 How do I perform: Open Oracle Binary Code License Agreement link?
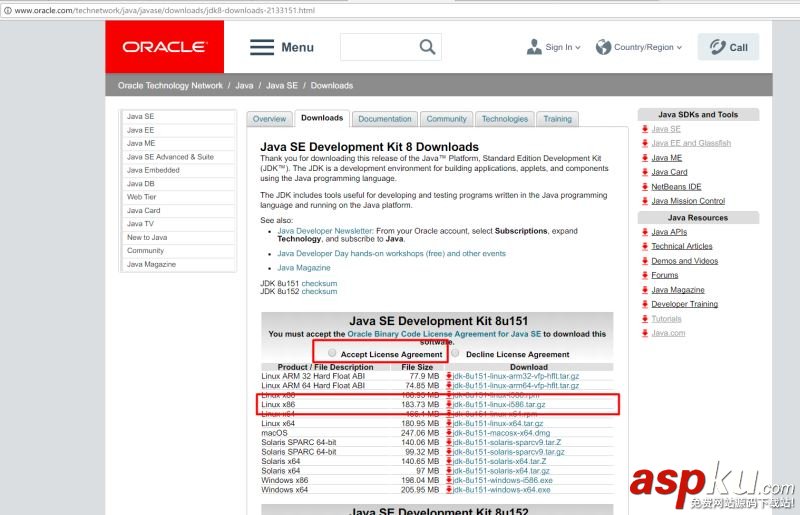coord(444,334)
